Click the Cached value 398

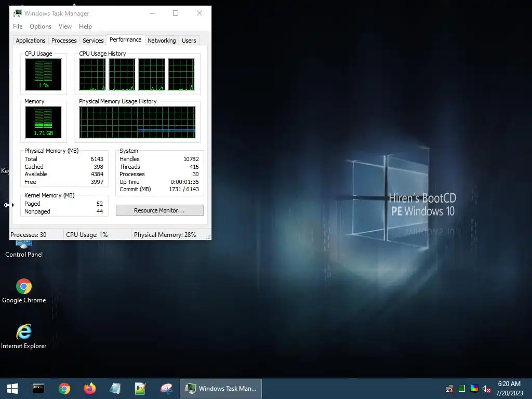click(x=98, y=167)
